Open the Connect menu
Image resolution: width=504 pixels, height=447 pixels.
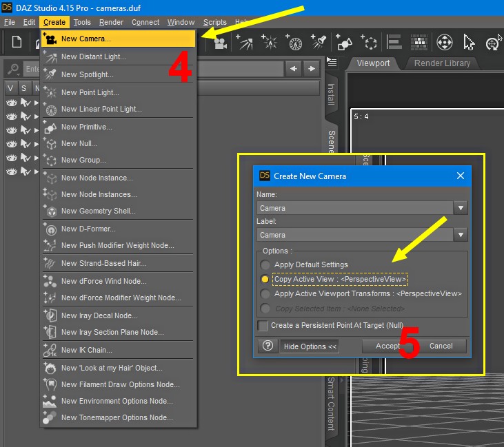(145, 22)
